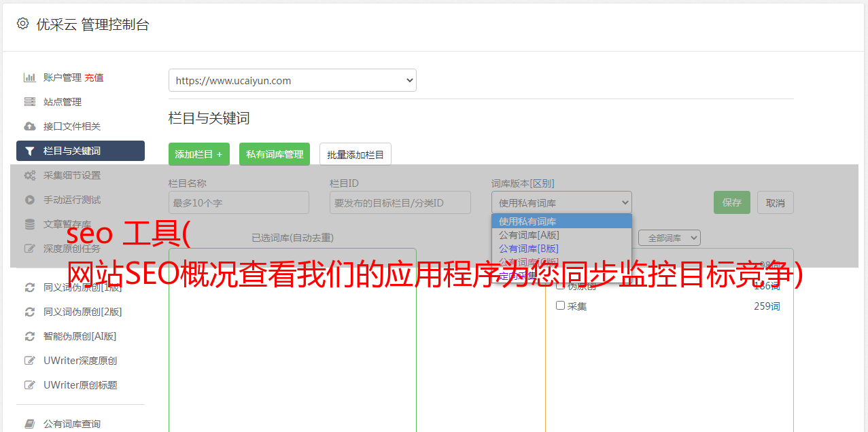The image size is (868, 432).
Task: Click the 优采云 管理控制台 title
Action: coord(92,24)
